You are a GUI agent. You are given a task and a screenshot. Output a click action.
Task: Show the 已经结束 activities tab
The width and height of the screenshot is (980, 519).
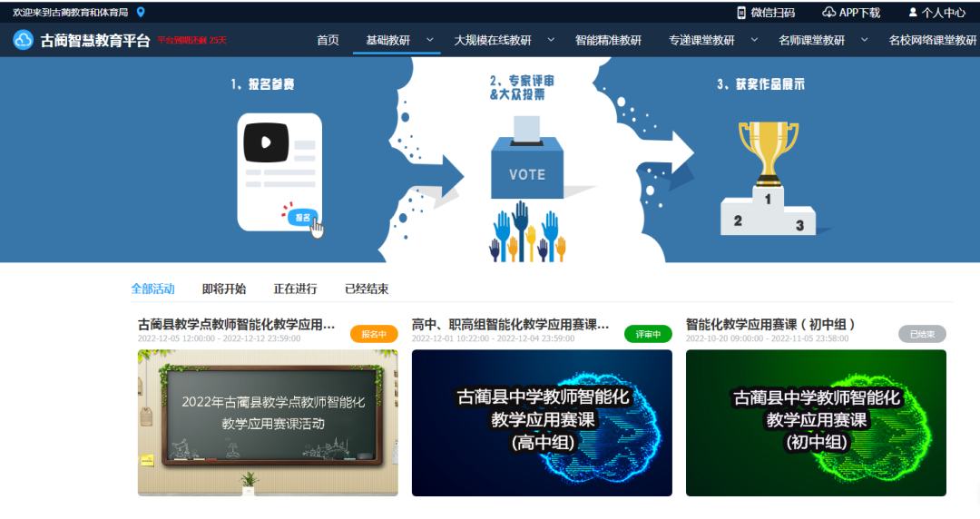(x=367, y=289)
